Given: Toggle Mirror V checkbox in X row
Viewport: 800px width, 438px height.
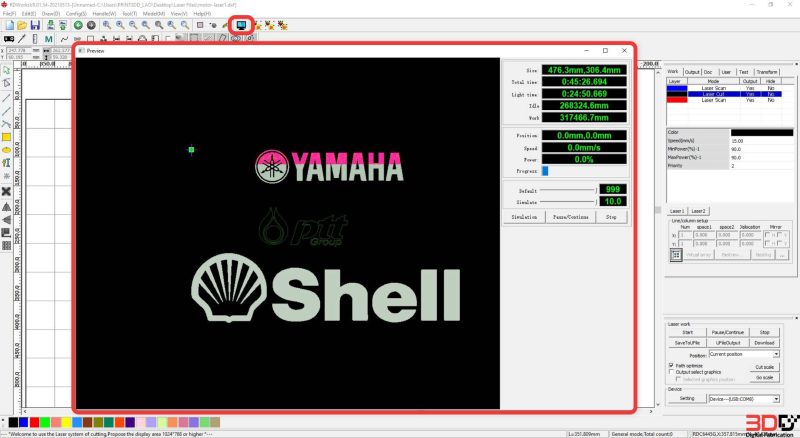Looking at the screenshot, I should [780, 235].
